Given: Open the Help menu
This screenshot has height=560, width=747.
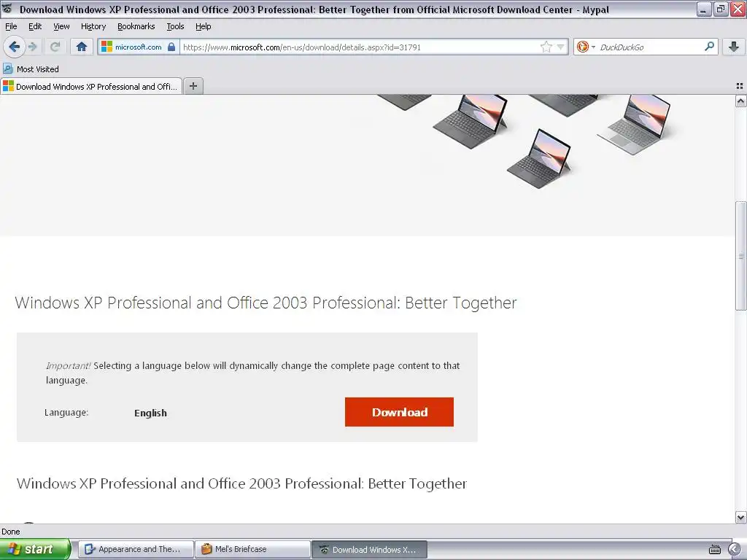Looking at the screenshot, I should (203, 26).
